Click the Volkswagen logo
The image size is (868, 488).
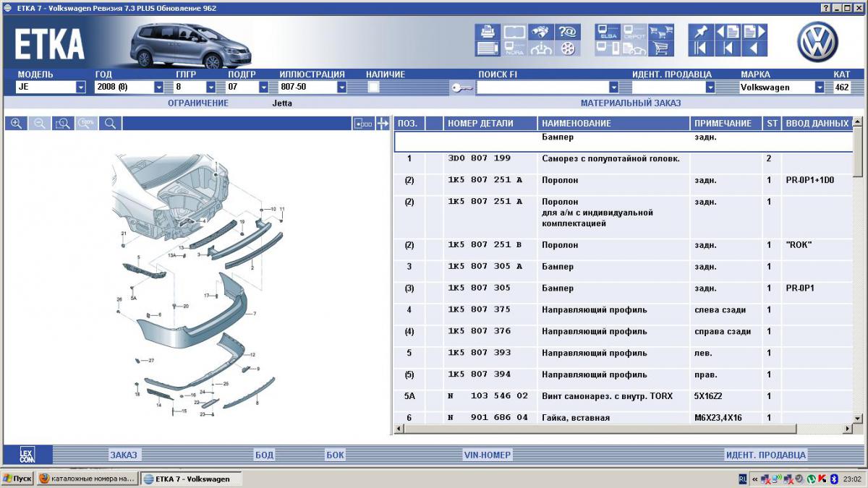[817, 41]
